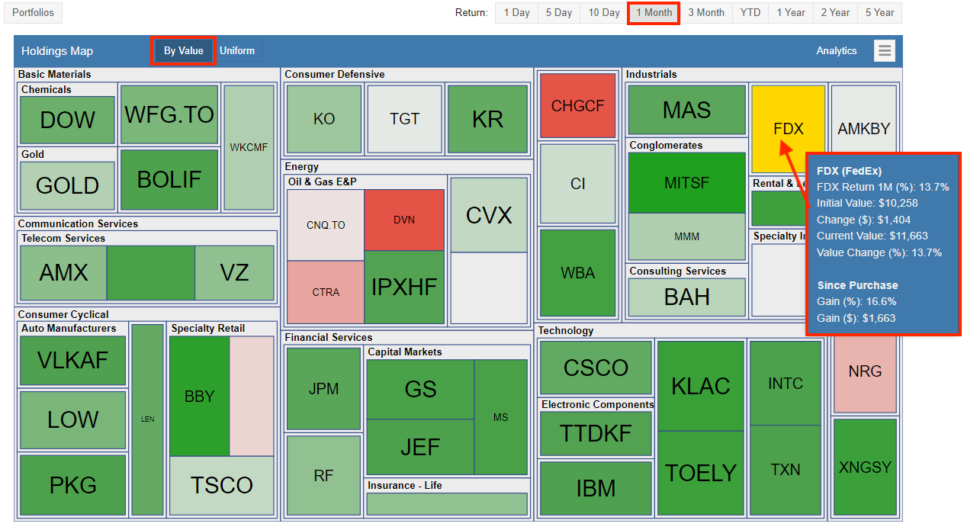
Task: Click the KO holding tile
Action: pyautogui.click(x=324, y=119)
